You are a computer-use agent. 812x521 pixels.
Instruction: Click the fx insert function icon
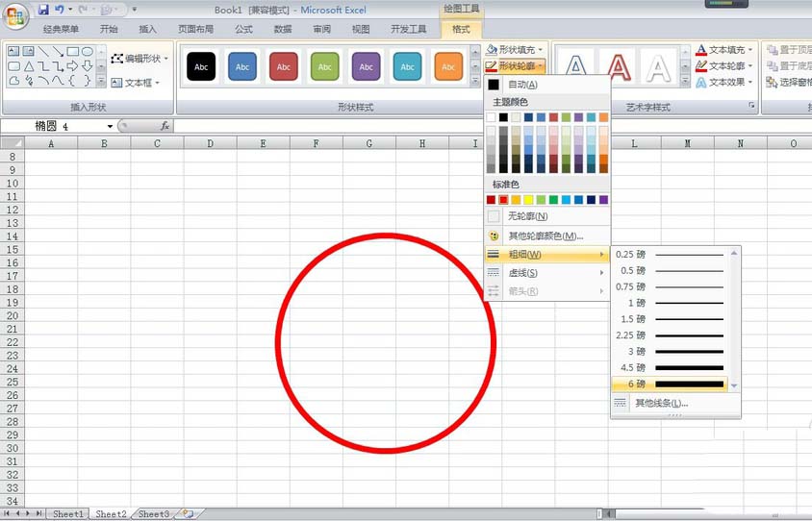pyautogui.click(x=165, y=126)
